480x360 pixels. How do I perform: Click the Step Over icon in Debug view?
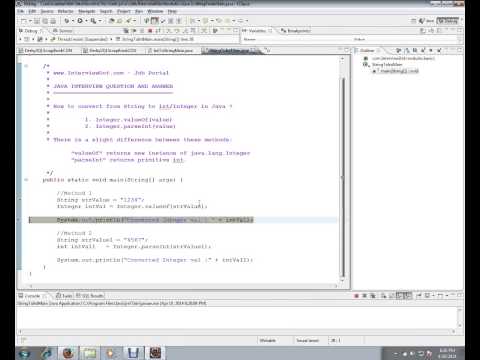tap(177, 31)
